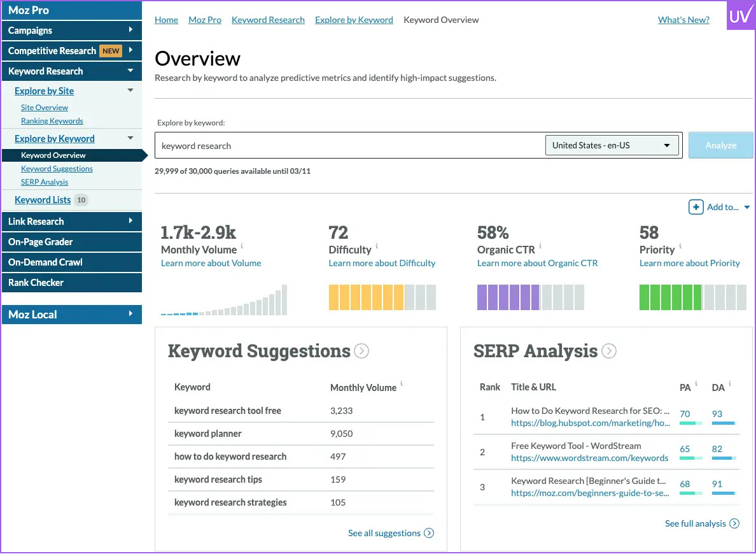This screenshot has width=756, height=554.
Task: Click Learn more about Volume
Action: point(211,263)
